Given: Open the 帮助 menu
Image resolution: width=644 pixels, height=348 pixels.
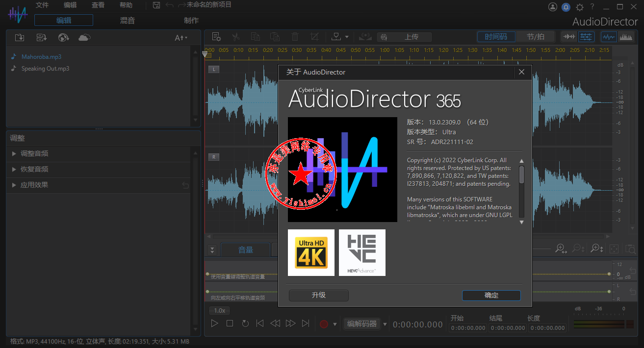Looking at the screenshot, I should pyautogui.click(x=126, y=5).
